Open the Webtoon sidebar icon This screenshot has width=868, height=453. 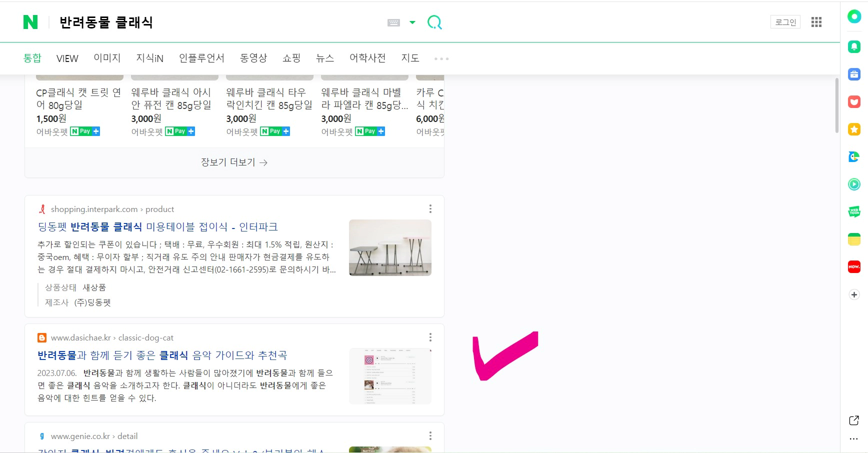pyautogui.click(x=854, y=212)
